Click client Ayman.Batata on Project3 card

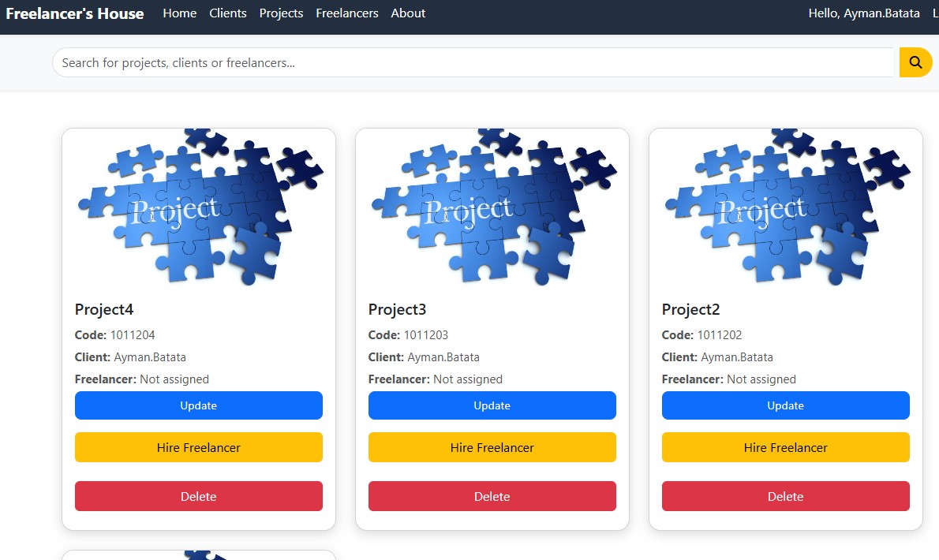[x=443, y=357]
